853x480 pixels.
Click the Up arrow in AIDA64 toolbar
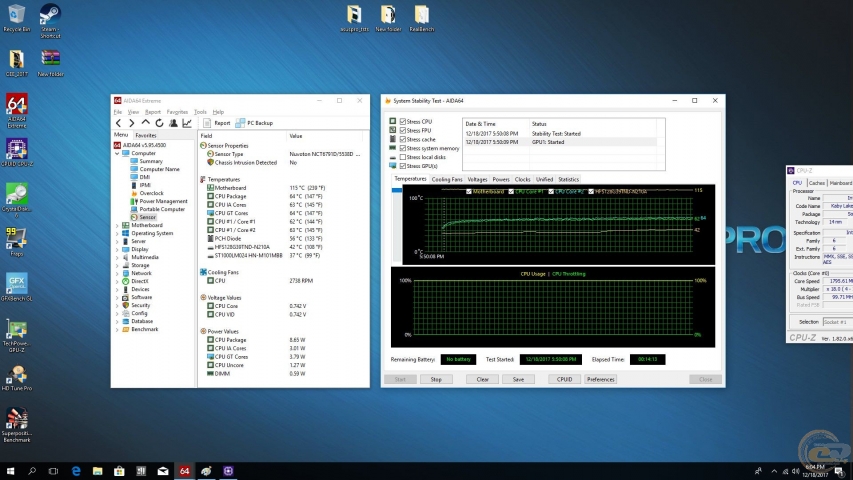pos(145,123)
